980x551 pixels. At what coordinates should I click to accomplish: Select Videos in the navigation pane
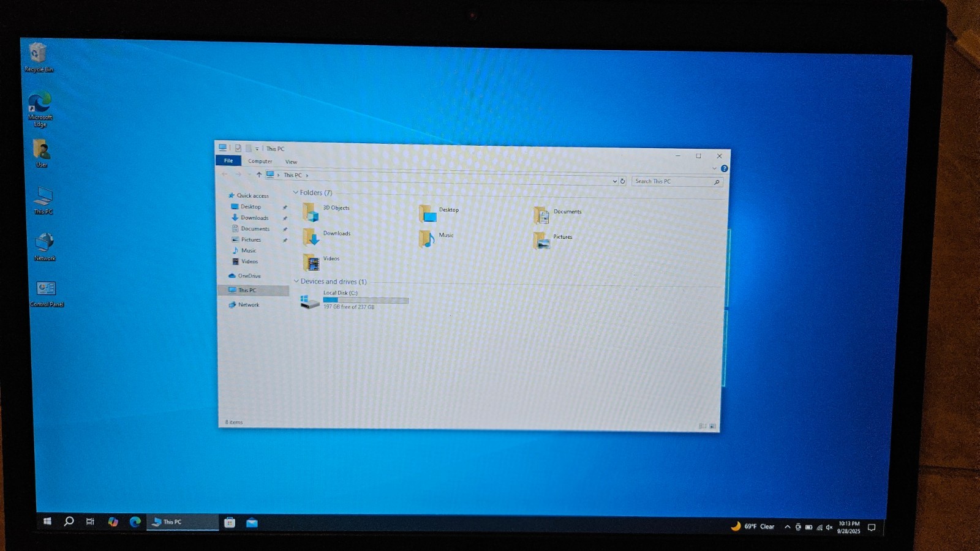(x=245, y=261)
